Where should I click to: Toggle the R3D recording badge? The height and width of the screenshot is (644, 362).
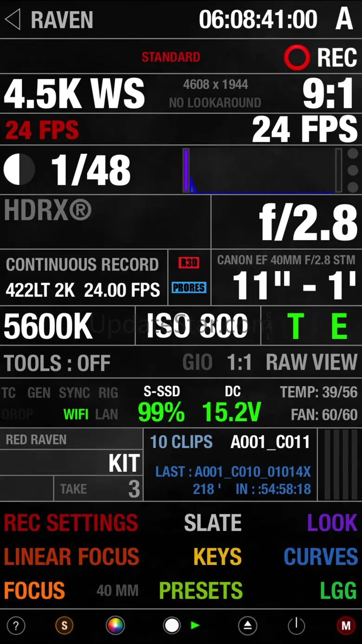[x=189, y=263]
